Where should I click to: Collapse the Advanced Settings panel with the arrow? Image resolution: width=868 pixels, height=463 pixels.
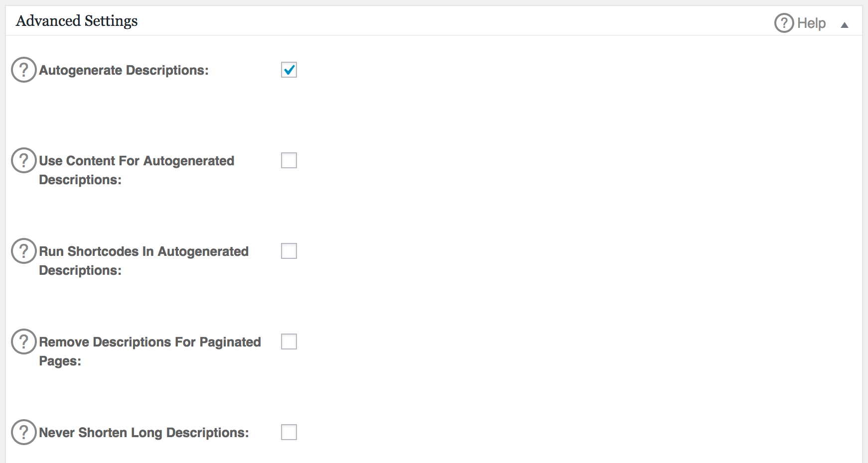coord(845,25)
